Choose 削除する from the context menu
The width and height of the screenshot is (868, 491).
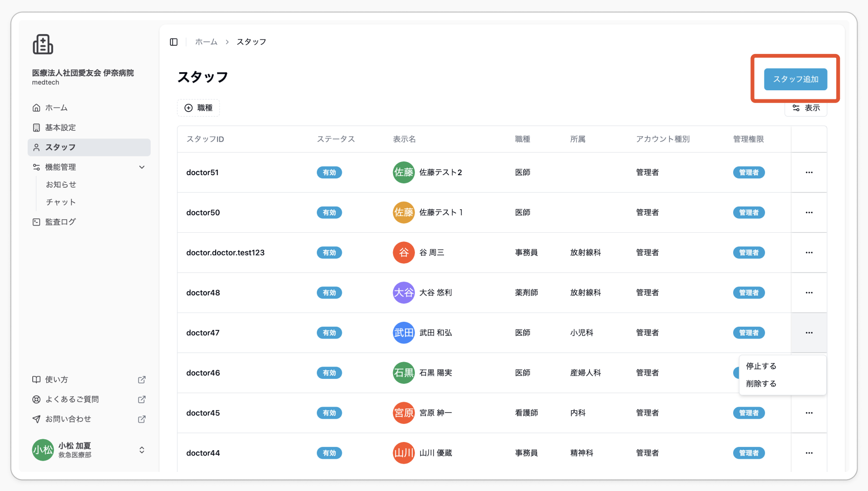(783, 384)
